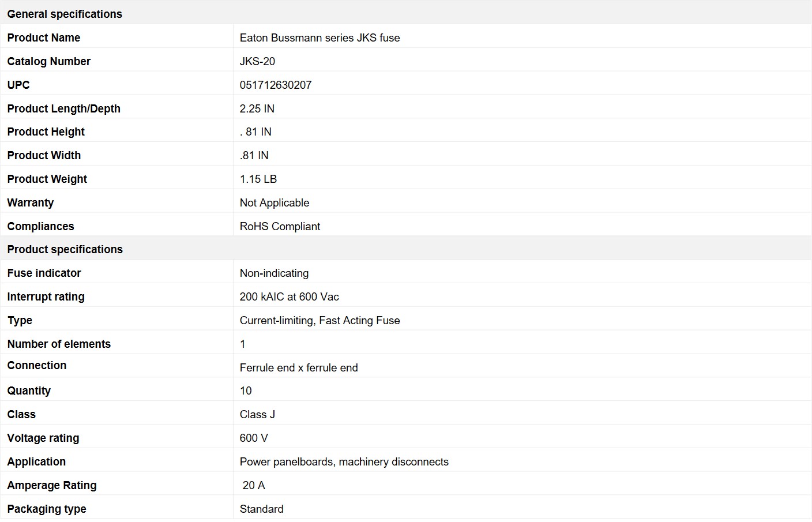812x522 pixels.
Task: Click the '.81 IN' width value
Action: tap(254, 155)
